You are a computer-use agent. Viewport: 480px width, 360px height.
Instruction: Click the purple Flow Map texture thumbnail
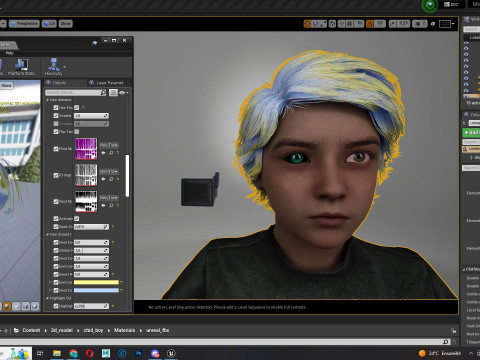tap(86, 149)
